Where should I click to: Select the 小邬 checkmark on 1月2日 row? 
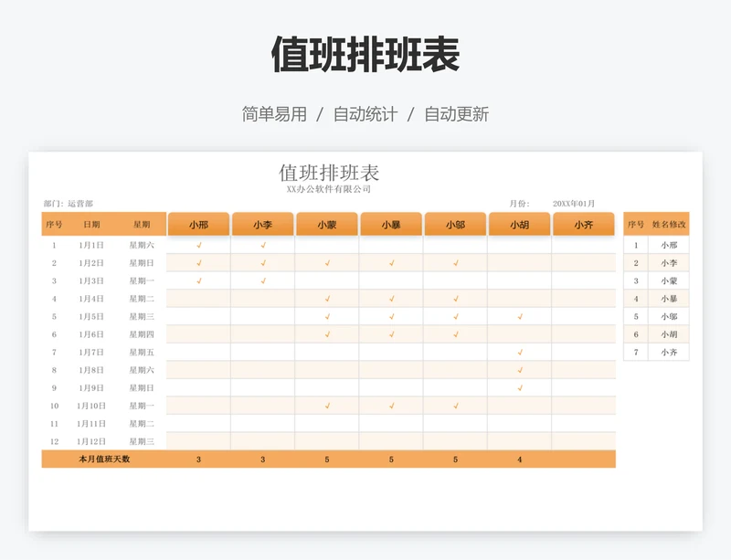click(456, 263)
